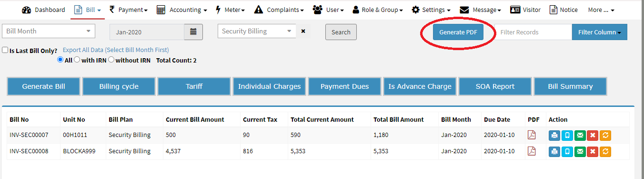Screen dimensions: 644x179
Task: Open the Visitor page
Action: tap(525, 10)
